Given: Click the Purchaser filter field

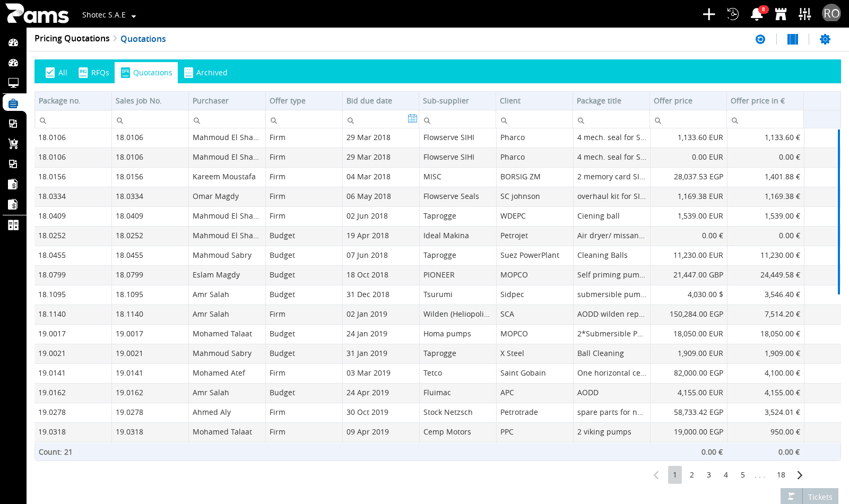Looking at the screenshot, I should click(227, 120).
